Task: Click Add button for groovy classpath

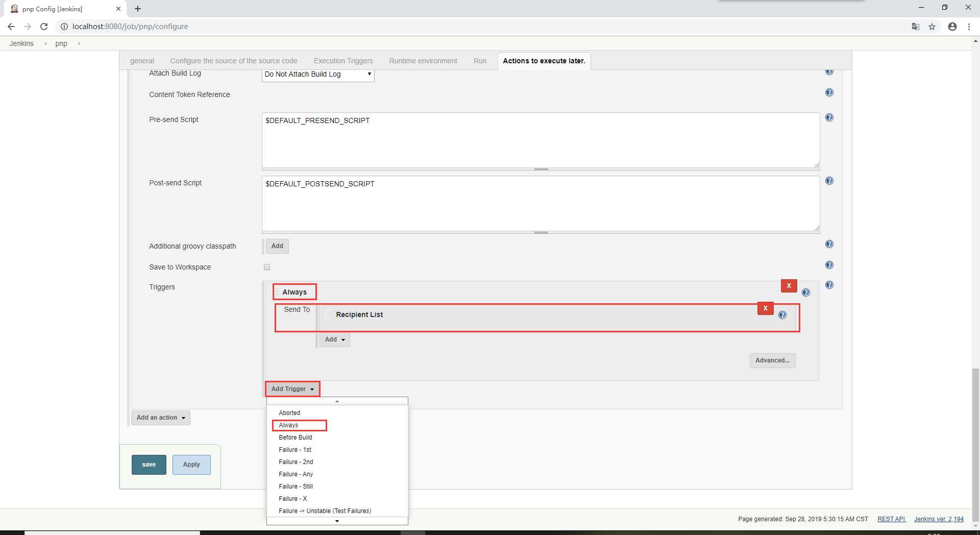Action: 277,246
